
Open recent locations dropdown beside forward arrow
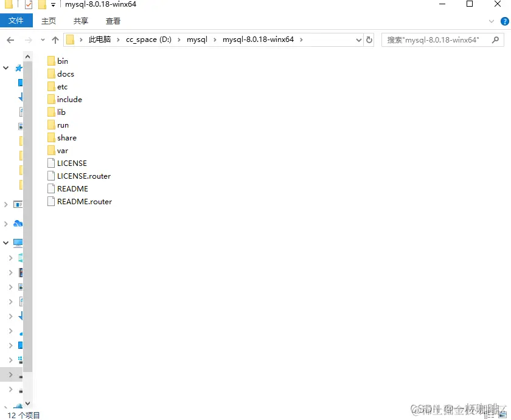click(43, 40)
